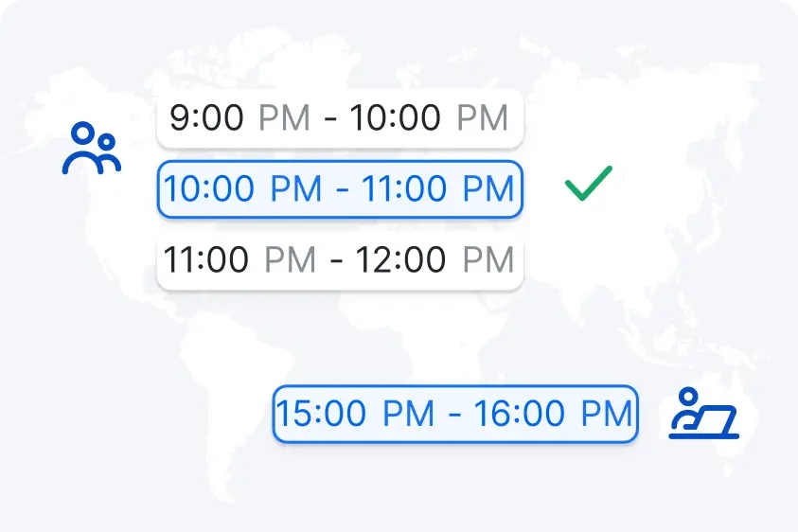Click the team members group icon
Viewport: 798px width, 532px height.
tap(92, 150)
